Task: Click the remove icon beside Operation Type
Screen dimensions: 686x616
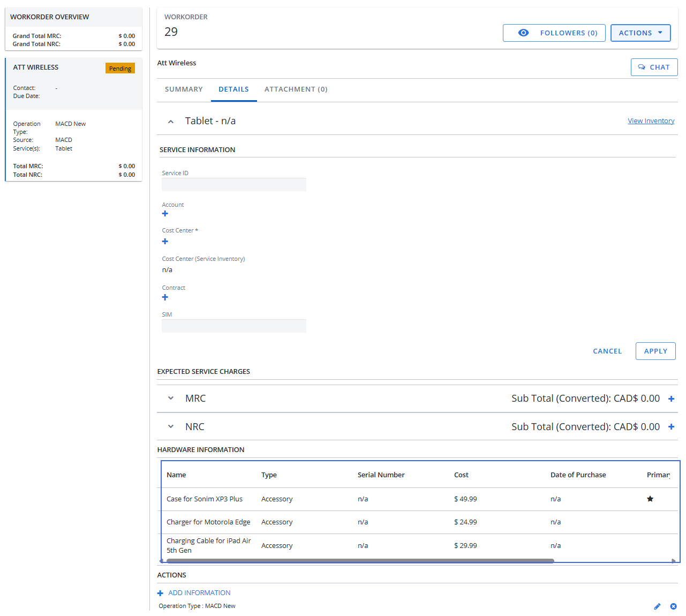Action: coord(673,606)
